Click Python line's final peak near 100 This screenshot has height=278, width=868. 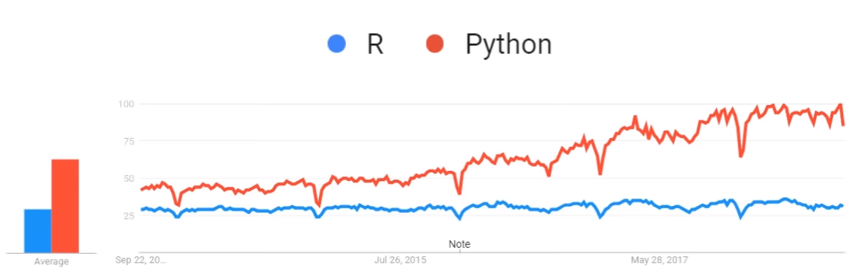840,104
